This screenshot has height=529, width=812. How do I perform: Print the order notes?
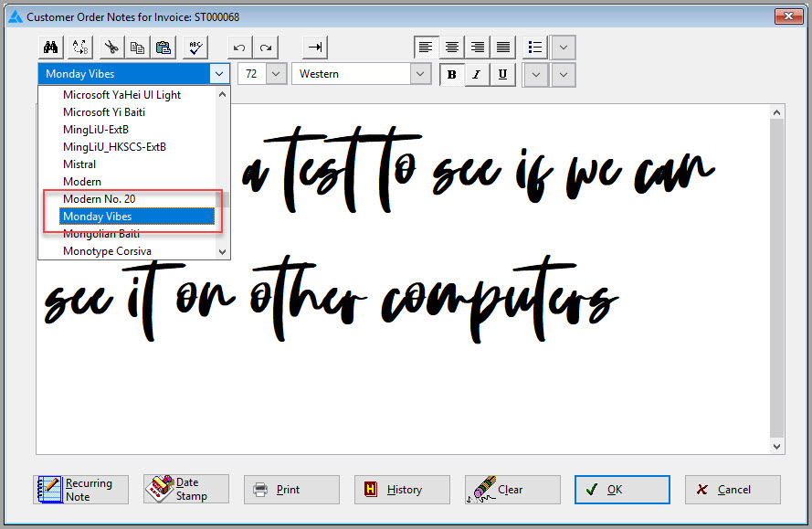click(291, 490)
